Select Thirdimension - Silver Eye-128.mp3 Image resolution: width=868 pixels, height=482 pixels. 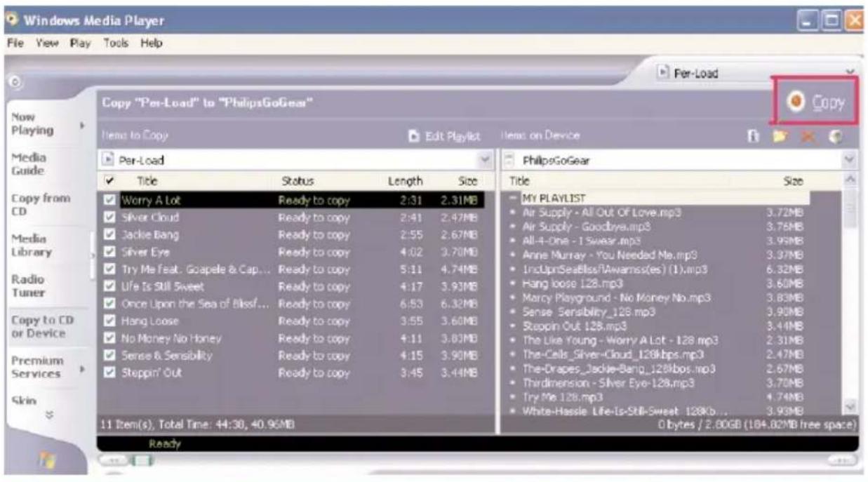pos(608,382)
